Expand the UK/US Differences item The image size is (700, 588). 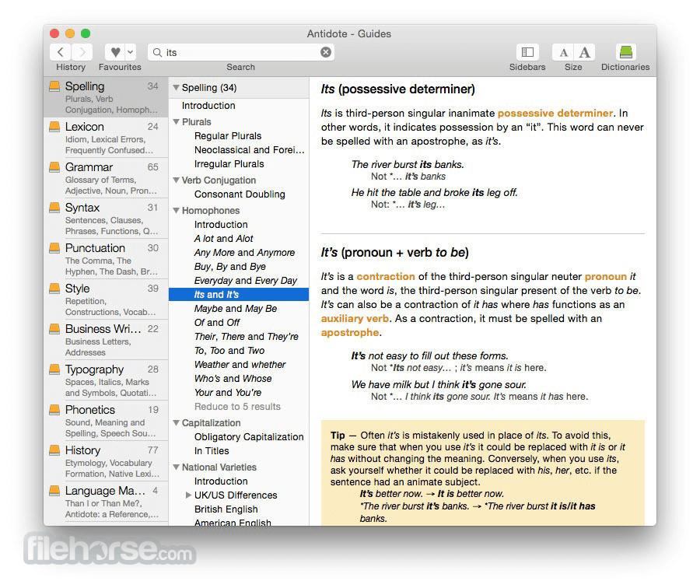(x=188, y=495)
